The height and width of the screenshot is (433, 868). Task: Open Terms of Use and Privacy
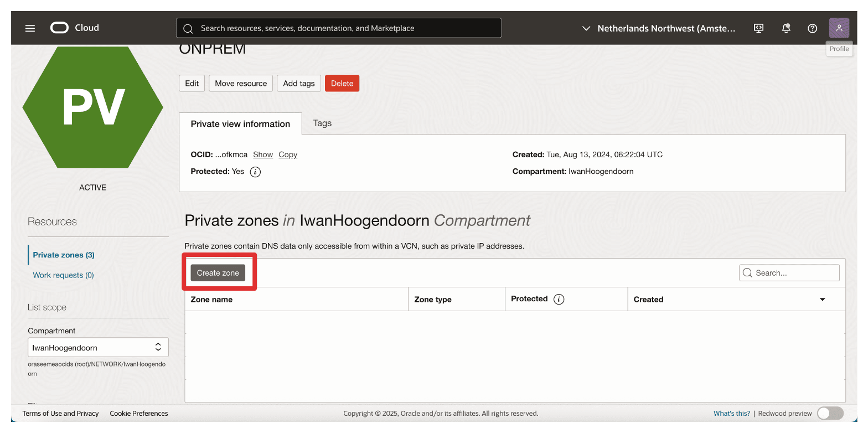pyautogui.click(x=60, y=414)
